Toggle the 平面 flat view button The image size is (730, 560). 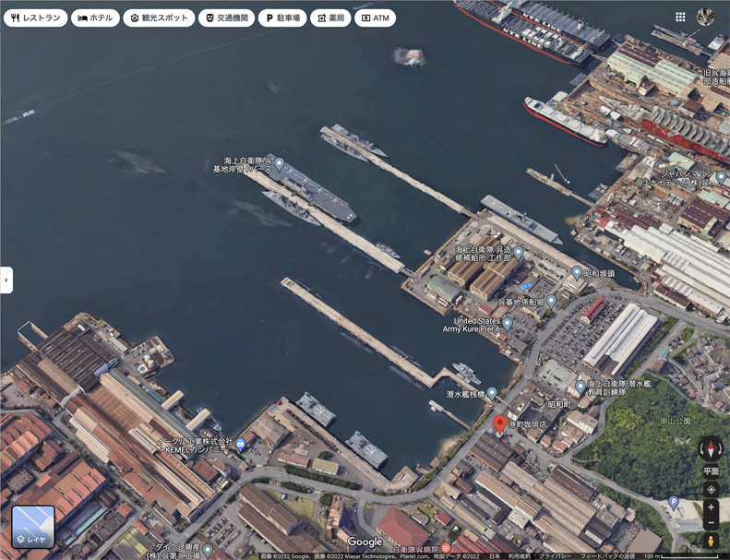click(711, 471)
